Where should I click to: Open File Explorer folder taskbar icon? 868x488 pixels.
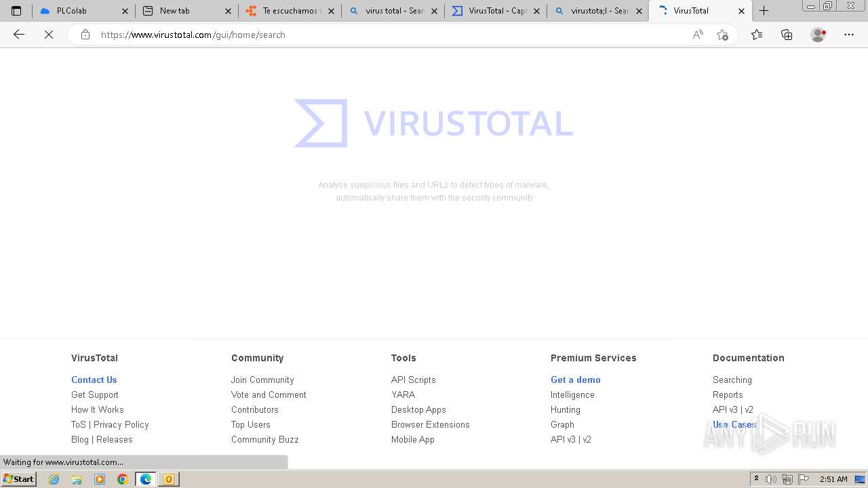tap(77, 479)
